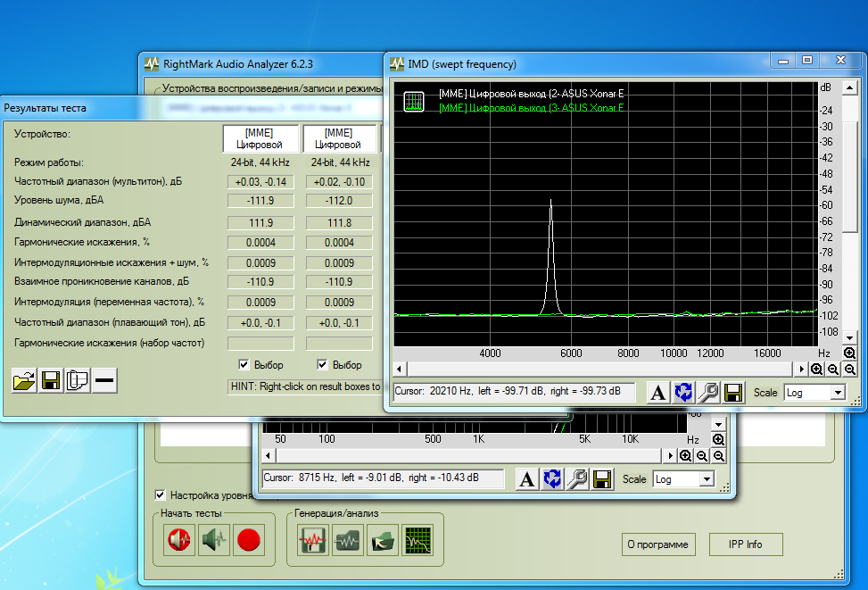Click the IMD Cursor 20210 Hz readout

tap(515, 391)
